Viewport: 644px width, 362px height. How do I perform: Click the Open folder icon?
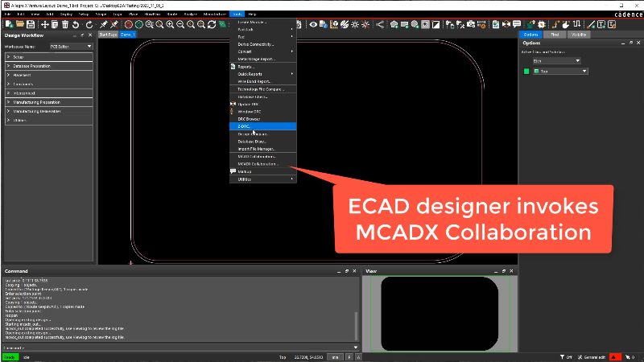(19, 25)
